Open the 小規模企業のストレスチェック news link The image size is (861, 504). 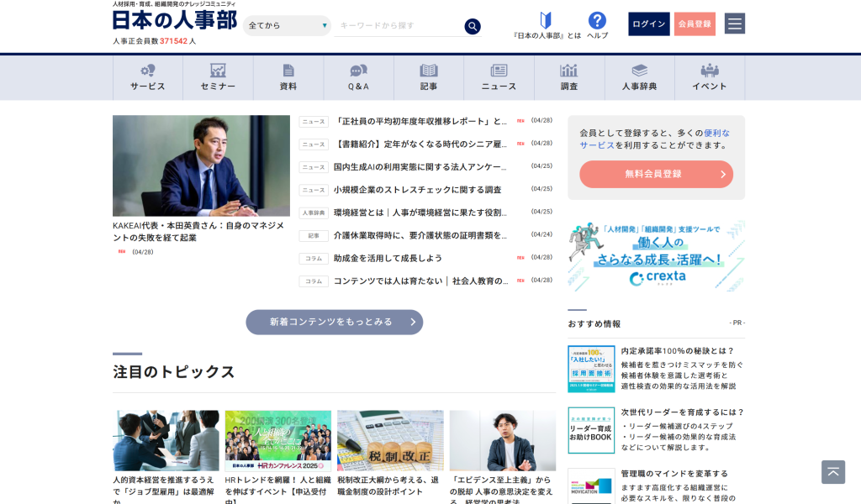click(x=417, y=190)
